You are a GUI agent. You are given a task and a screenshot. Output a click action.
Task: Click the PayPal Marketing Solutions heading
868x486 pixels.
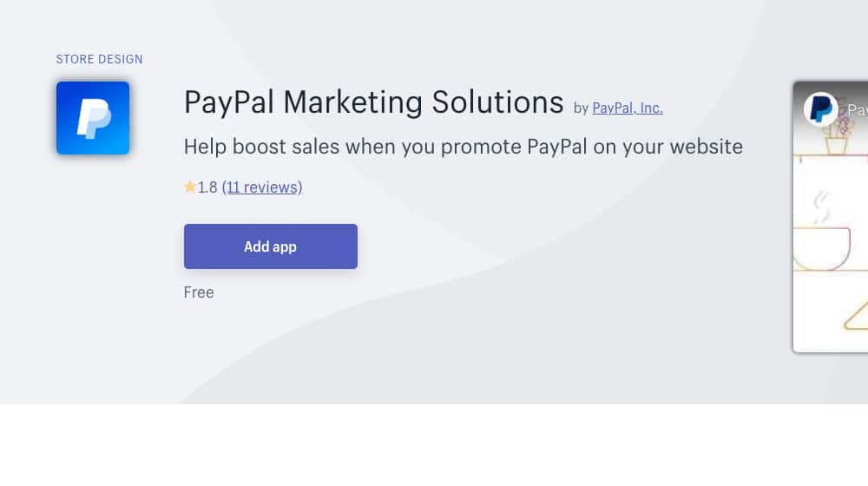click(373, 102)
